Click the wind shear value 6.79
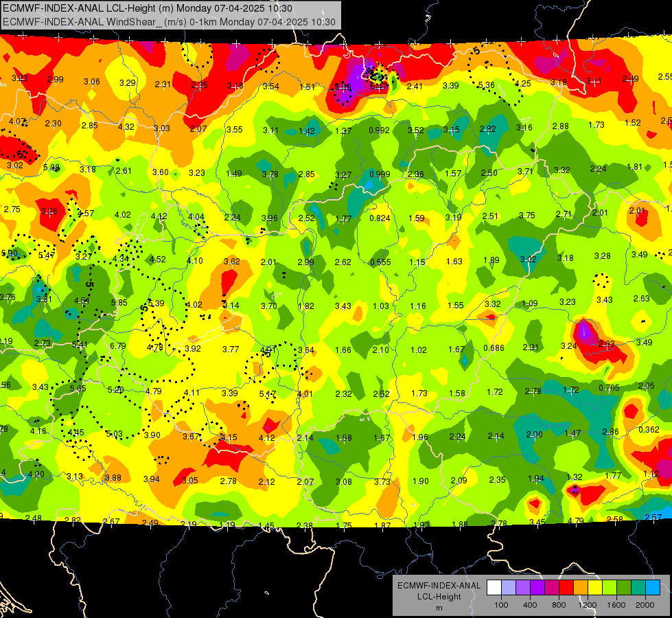The image size is (672, 618). pos(118,345)
